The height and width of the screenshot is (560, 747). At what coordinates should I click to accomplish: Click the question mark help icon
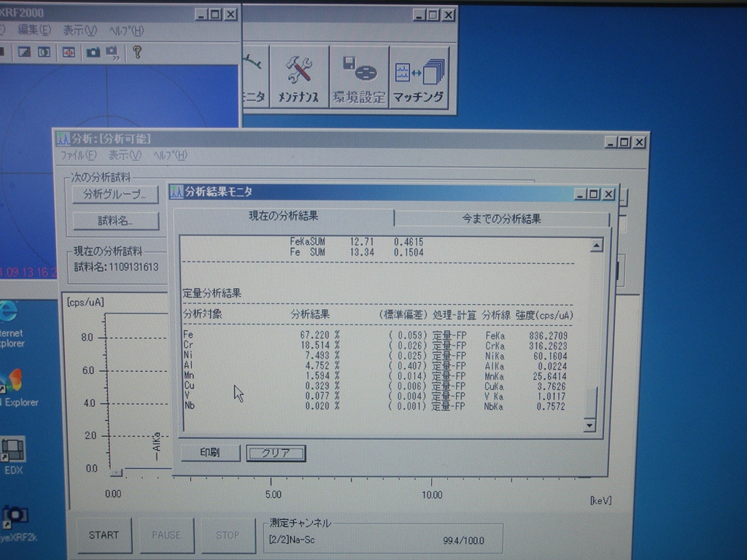coord(136,52)
